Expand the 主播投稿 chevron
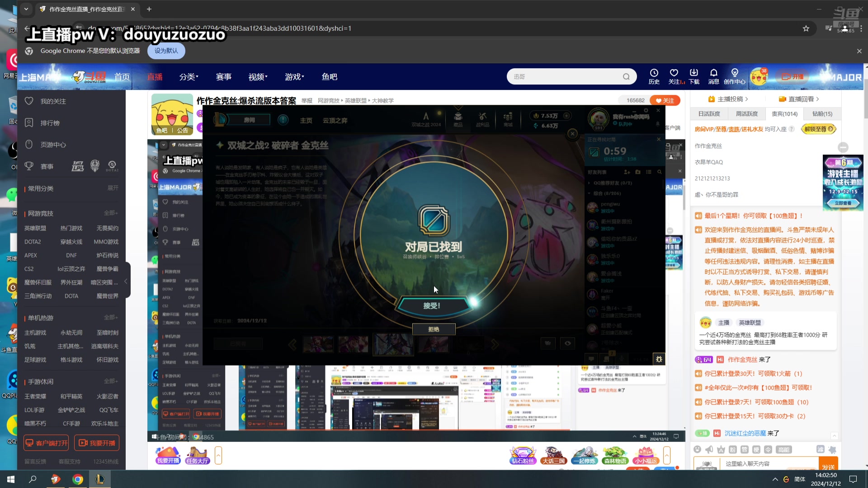 click(746, 99)
